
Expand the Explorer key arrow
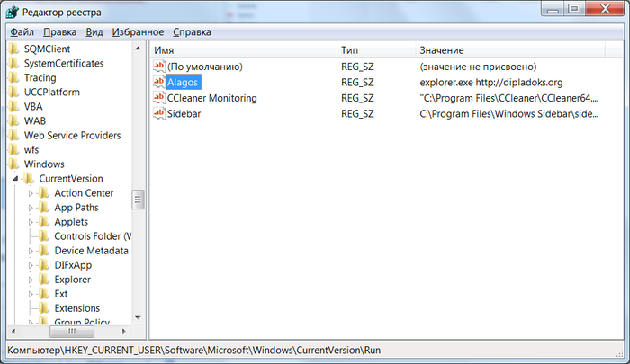pyautogui.click(x=31, y=280)
